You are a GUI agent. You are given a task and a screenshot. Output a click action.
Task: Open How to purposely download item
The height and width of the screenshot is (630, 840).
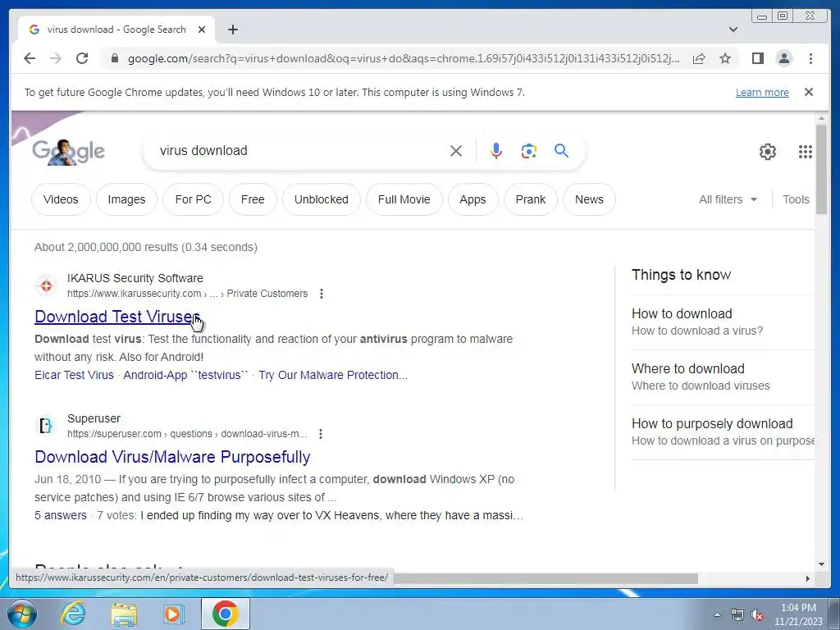click(x=722, y=431)
